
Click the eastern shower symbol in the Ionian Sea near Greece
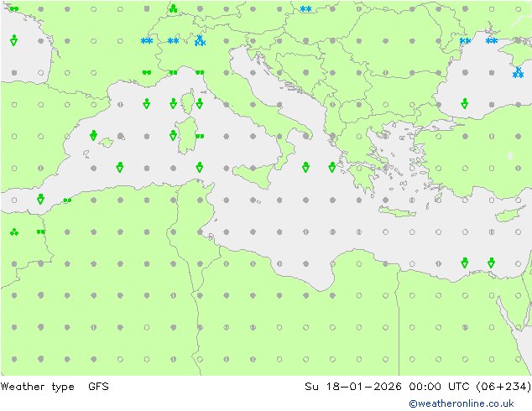pos(332,167)
